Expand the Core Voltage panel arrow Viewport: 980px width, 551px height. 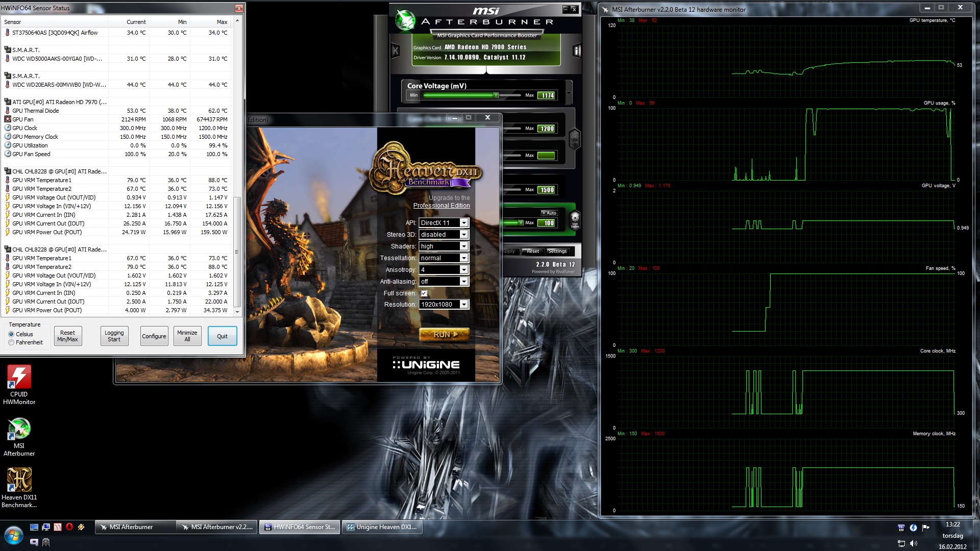click(x=569, y=93)
